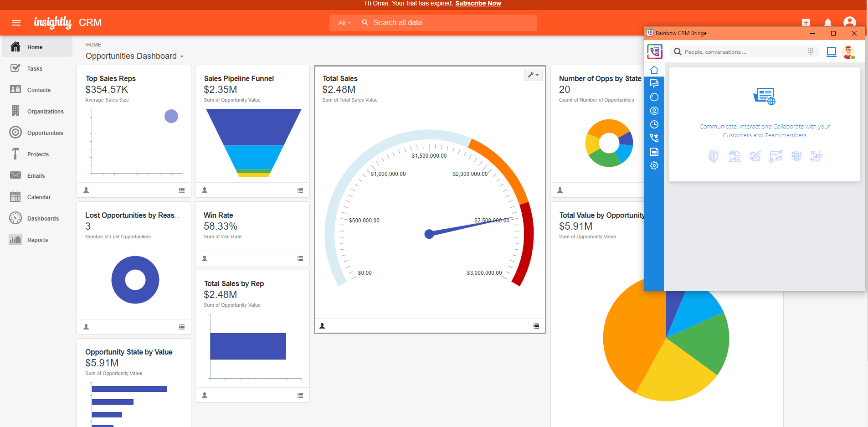The height and width of the screenshot is (427, 868).
Task: Go to Opportunities in the sidebar
Action: pyautogui.click(x=45, y=133)
